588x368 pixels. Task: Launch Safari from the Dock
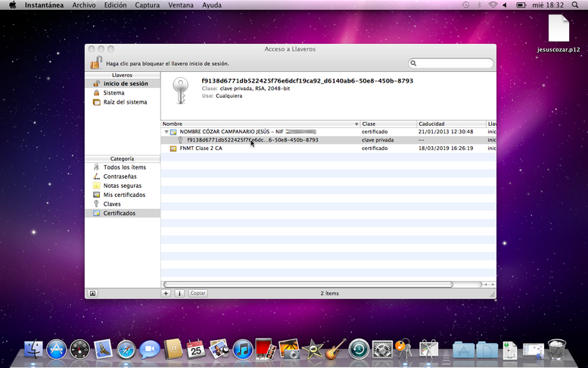126,350
